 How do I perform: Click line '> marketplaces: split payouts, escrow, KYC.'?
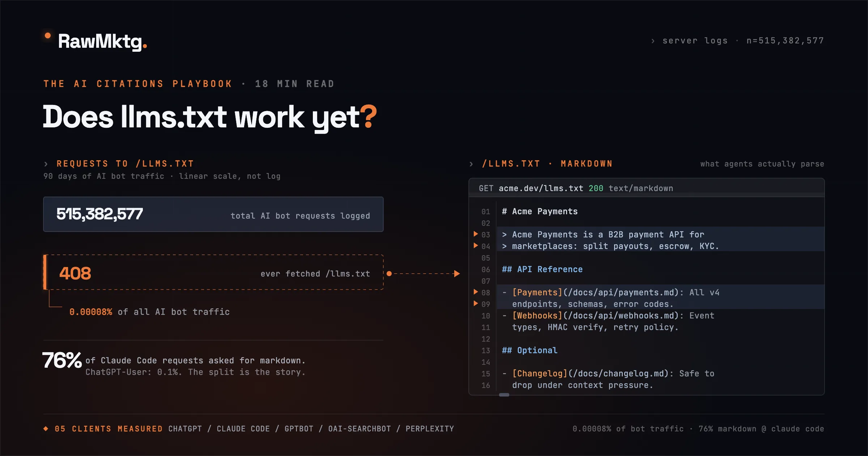coord(610,246)
